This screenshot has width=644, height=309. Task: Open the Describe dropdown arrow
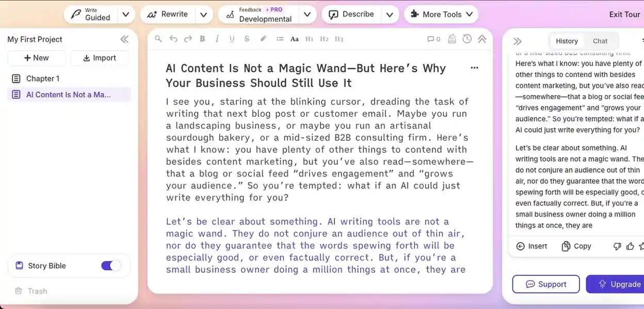point(390,14)
